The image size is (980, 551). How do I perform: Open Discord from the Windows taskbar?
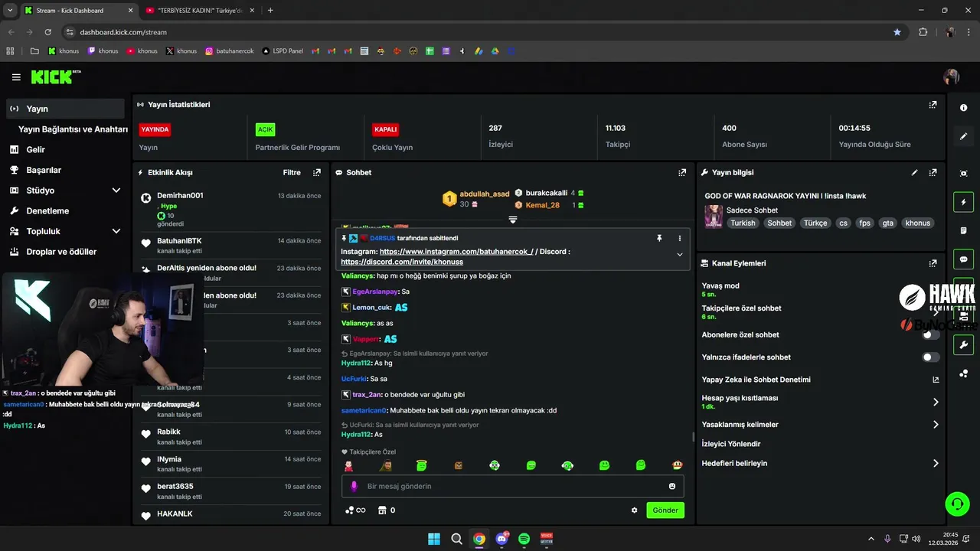501,539
